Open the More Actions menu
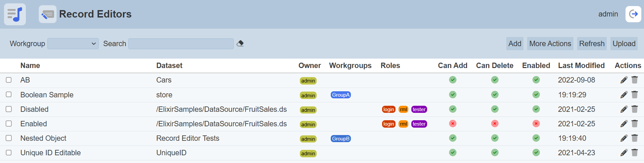This screenshot has width=644, height=163. 550,44
